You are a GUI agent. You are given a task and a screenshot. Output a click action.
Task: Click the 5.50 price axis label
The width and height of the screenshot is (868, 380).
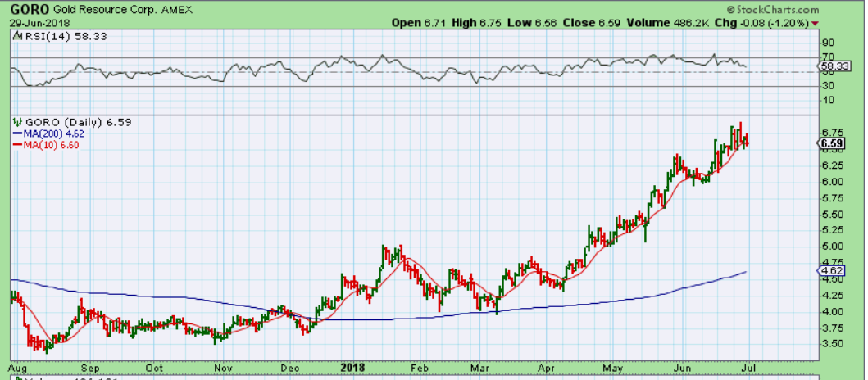coord(831,215)
